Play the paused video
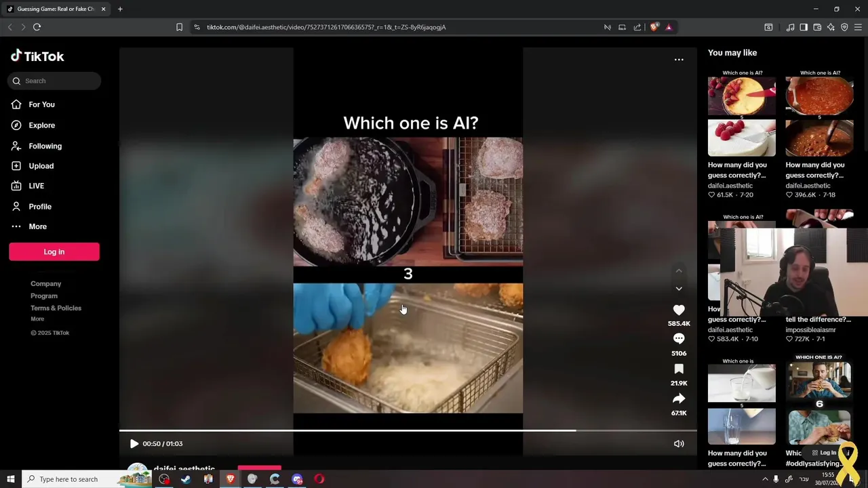 coord(134,444)
